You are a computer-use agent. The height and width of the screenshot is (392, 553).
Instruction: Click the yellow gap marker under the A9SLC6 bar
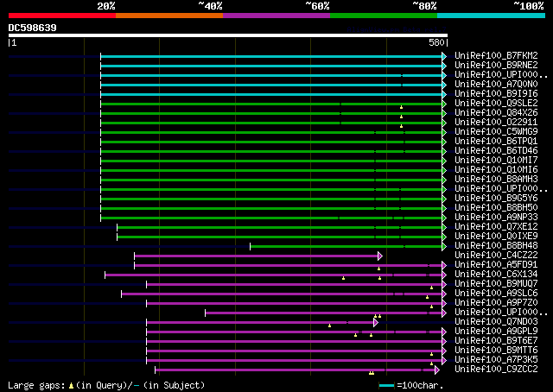428,297
